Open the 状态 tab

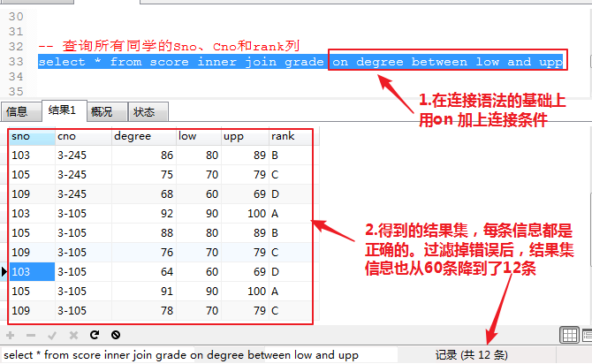(148, 112)
